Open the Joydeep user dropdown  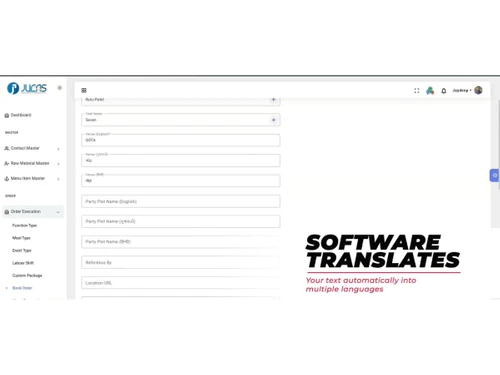462,90
